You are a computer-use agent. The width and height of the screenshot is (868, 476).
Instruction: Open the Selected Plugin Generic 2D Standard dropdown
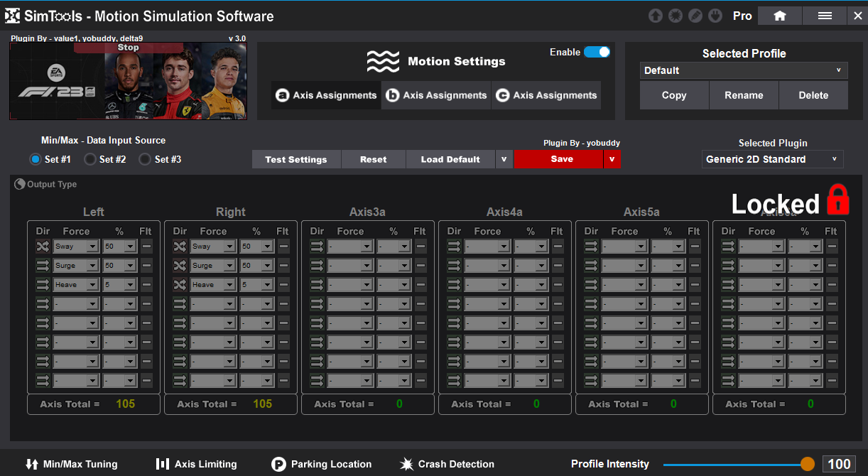[x=773, y=159]
